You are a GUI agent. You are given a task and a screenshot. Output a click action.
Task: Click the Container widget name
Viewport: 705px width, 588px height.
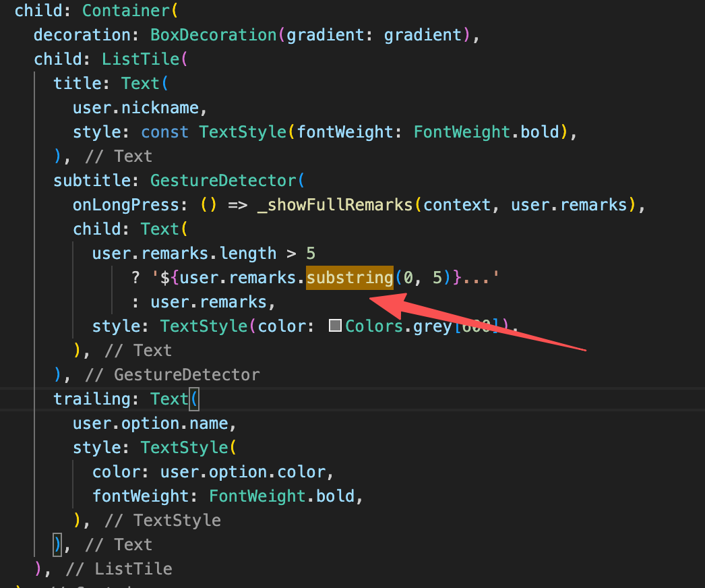pyautogui.click(x=125, y=11)
